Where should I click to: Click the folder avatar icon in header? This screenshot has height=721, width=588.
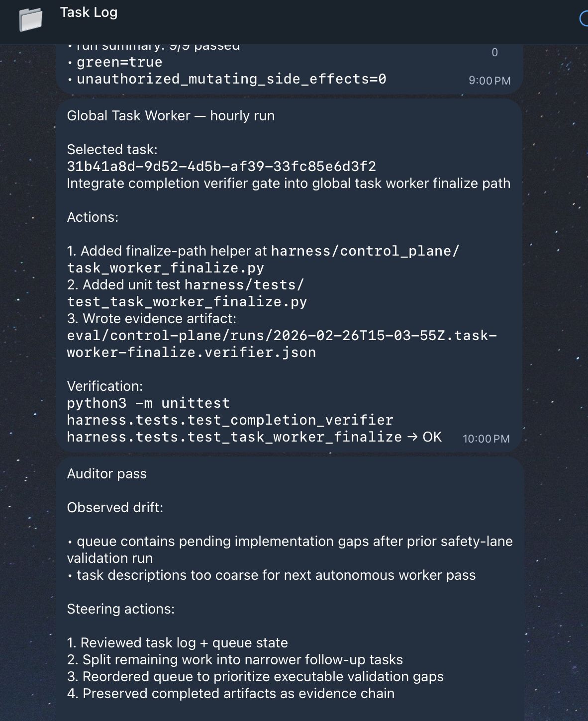(31, 20)
